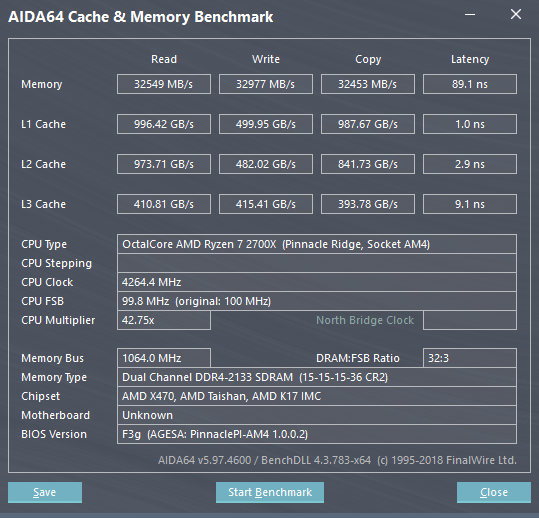Close the window using the X icon
The image size is (539, 518).
coord(516,14)
